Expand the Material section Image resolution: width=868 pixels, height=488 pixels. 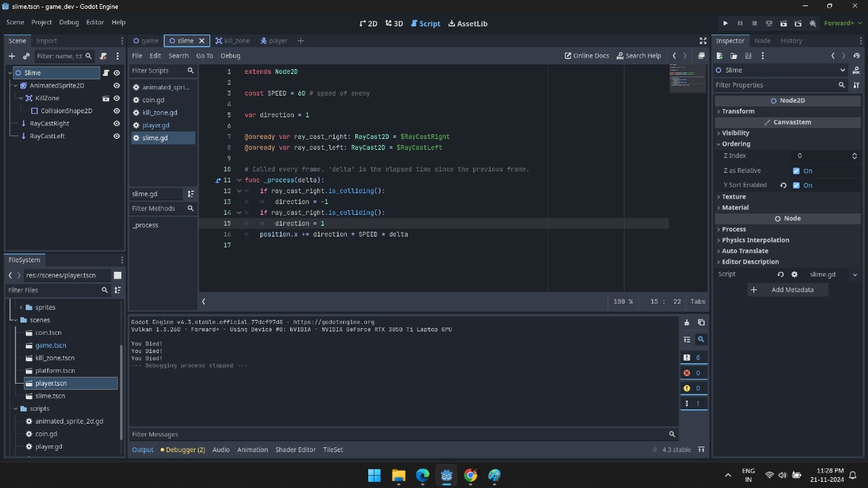(x=787, y=207)
